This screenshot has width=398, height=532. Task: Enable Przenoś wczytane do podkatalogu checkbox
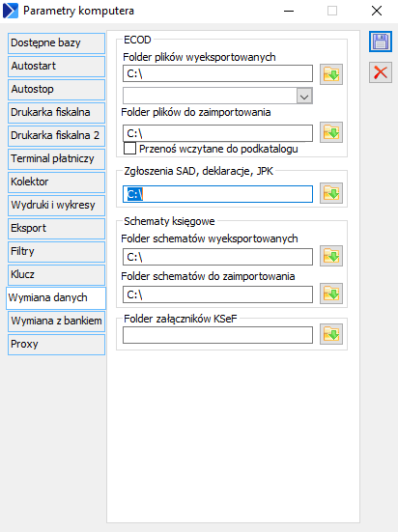click(x=129, y=149)
